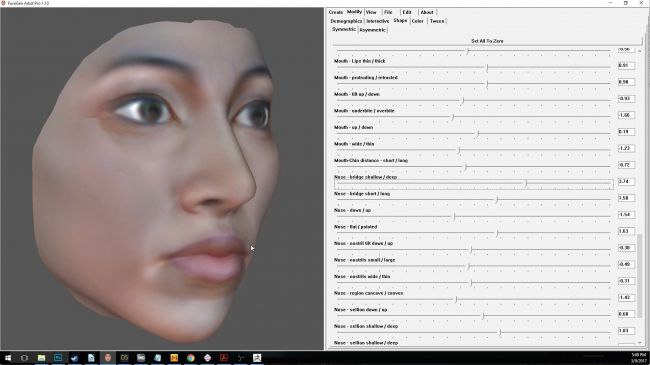Click the Mouth Lips thin/thick value field
This screenshot has height=365, width=650.
coord(626,66)
